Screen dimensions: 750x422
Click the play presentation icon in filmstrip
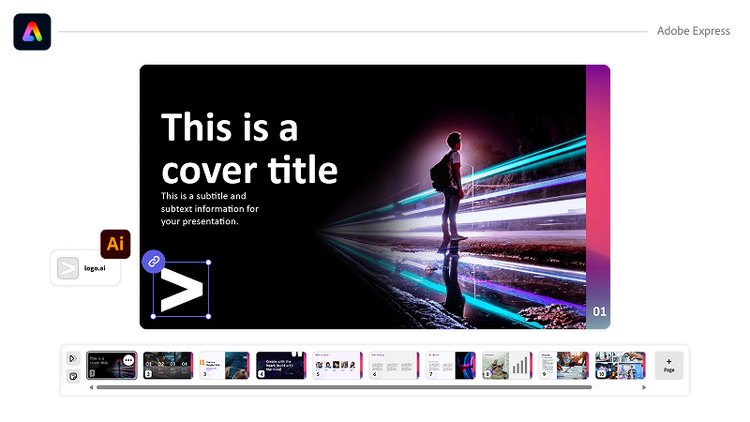pyautogui.click(x=73, y=358)
